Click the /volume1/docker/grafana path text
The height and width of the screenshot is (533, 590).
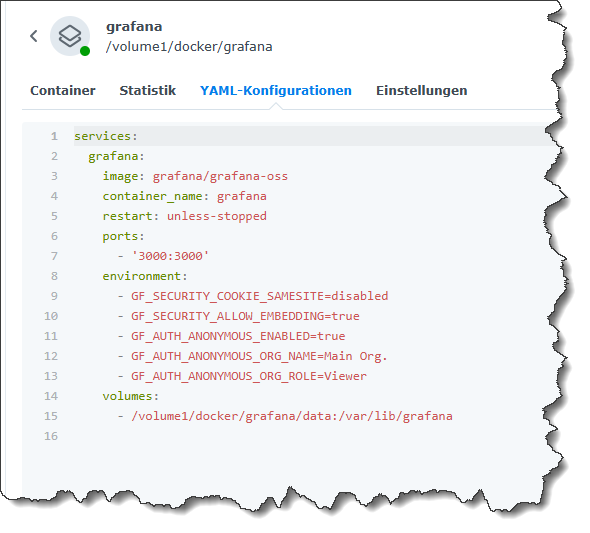(189, 47)
